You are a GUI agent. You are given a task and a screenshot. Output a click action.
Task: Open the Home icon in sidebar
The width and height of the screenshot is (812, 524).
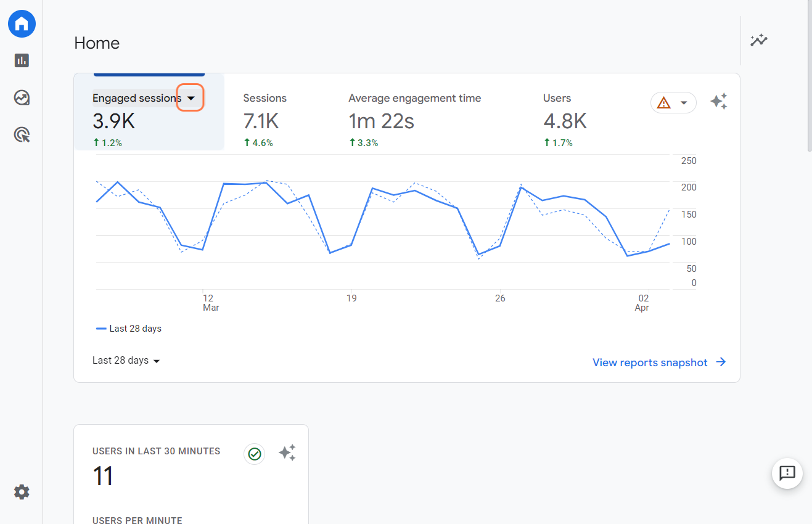click(x=22, y=24)
